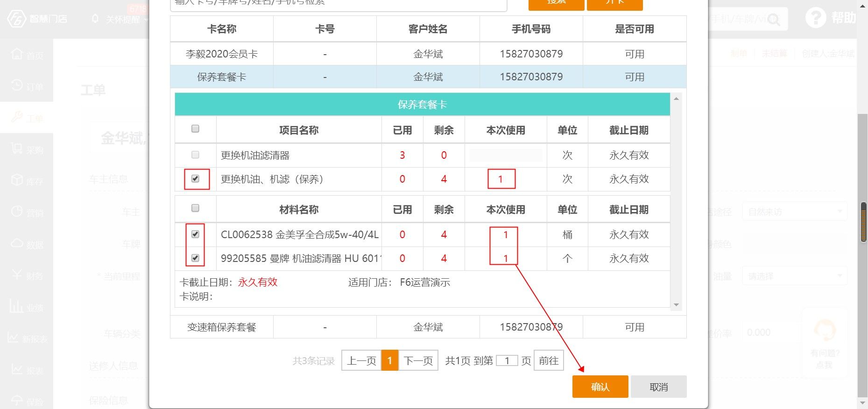
Task: Open the 油量 请选择 dropdown
Action: pyautogui.click(x=795, y=276)
